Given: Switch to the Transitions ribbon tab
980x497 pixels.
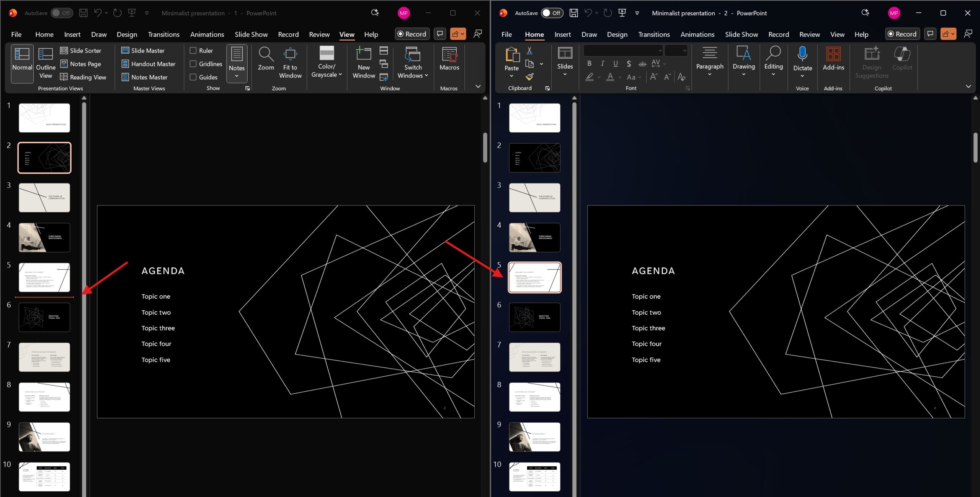Looking at the screenshot, I should pyautogui.click(x=163, y=34).
